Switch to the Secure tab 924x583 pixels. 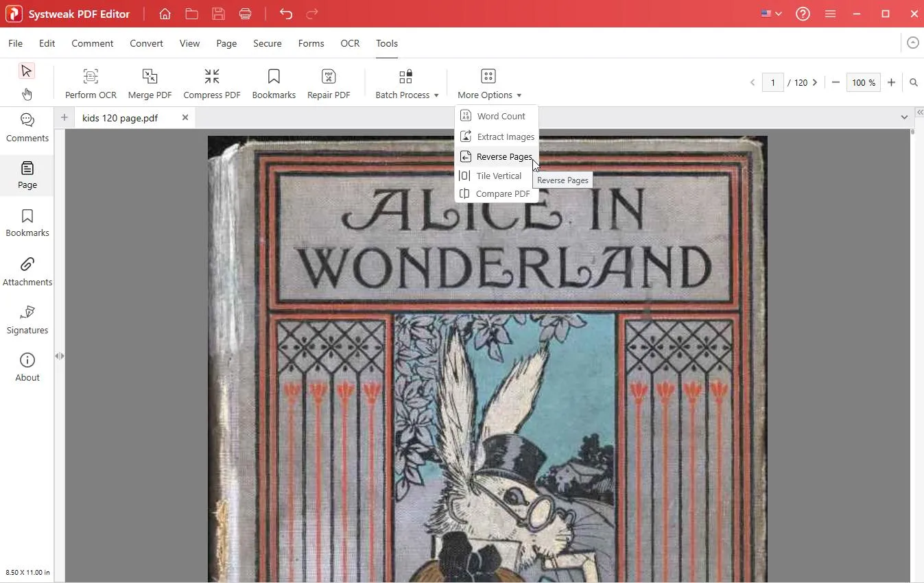pos(267,43)
